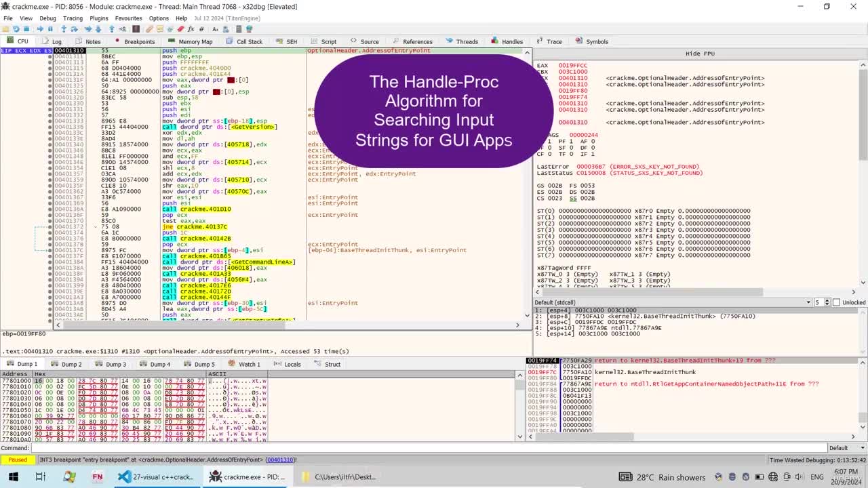Click inside the Command input field
Viewport: 868px width, 488px height.
pos(429,448)
